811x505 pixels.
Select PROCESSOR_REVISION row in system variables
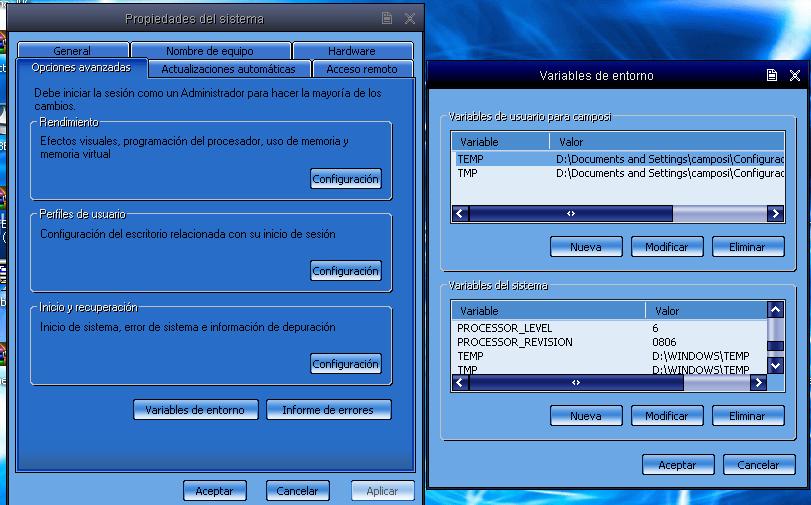pos(515,342)
